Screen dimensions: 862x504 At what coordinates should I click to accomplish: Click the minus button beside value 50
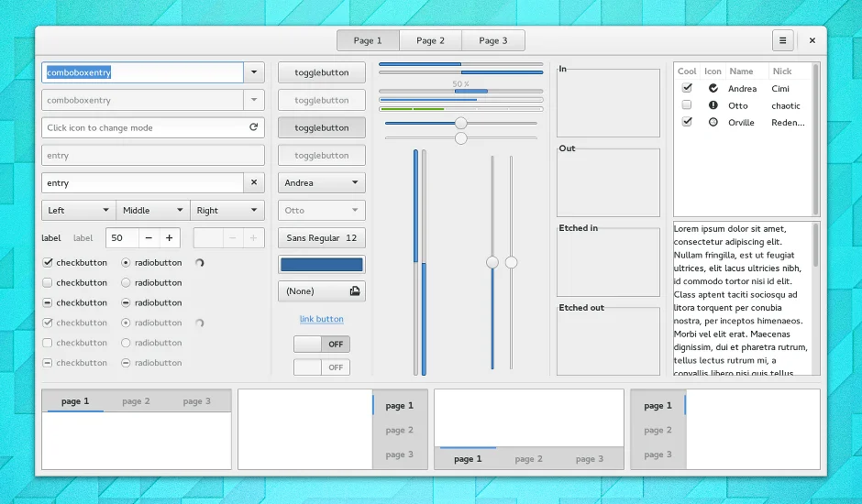tap(149, 238)
